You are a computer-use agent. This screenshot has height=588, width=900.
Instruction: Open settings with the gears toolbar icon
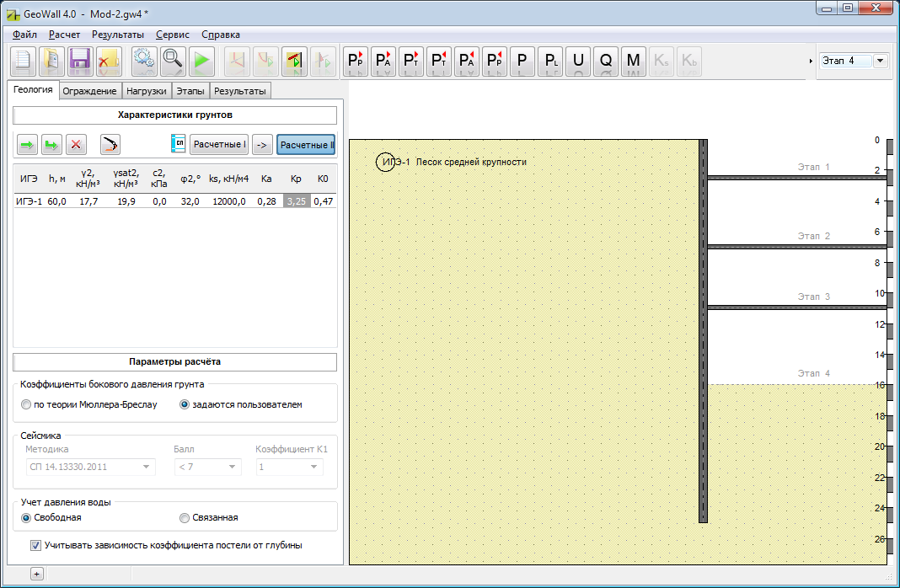click(x=145, y=61)
